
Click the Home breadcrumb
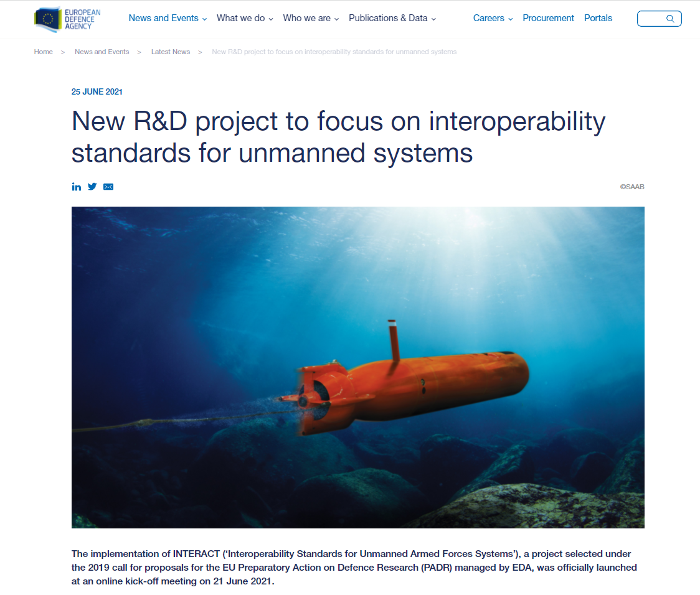(44, 52)
